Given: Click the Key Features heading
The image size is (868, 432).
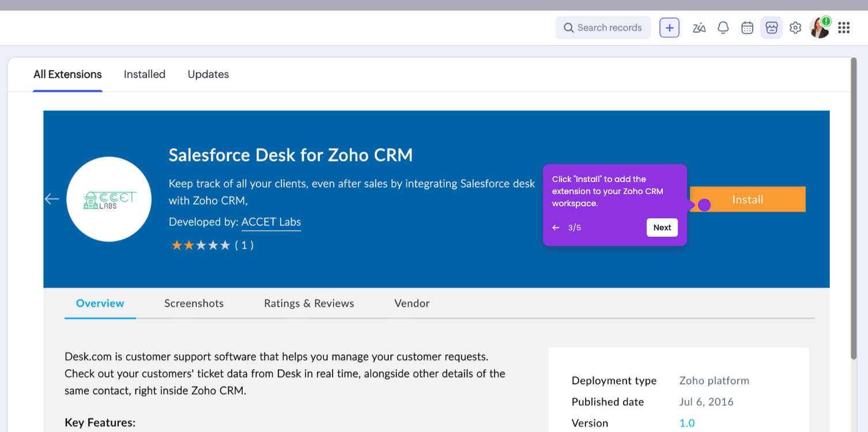Looking at the screenshot, I should pos(100,423).
